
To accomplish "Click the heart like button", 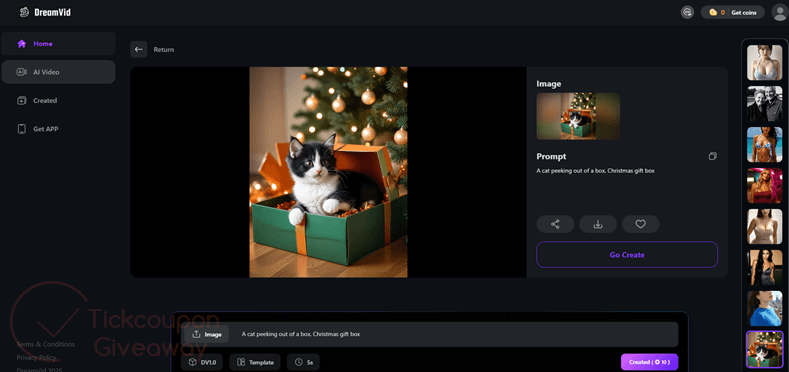I will pos(641,224).
